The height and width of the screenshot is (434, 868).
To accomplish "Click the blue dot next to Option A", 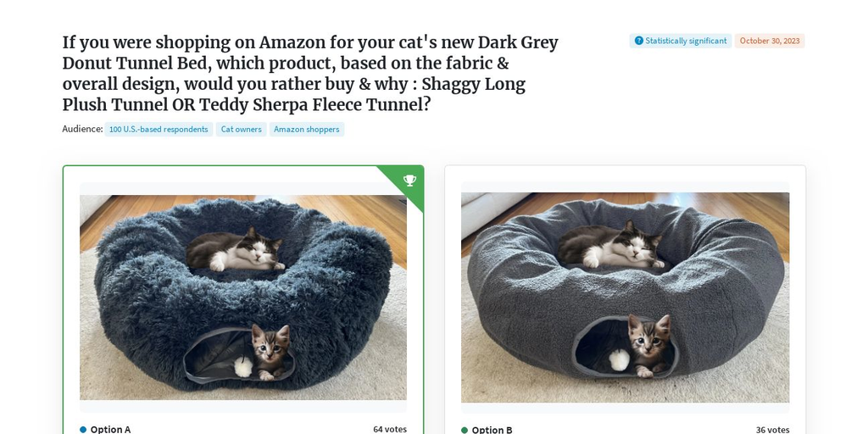I will click(x=83, y=429).
